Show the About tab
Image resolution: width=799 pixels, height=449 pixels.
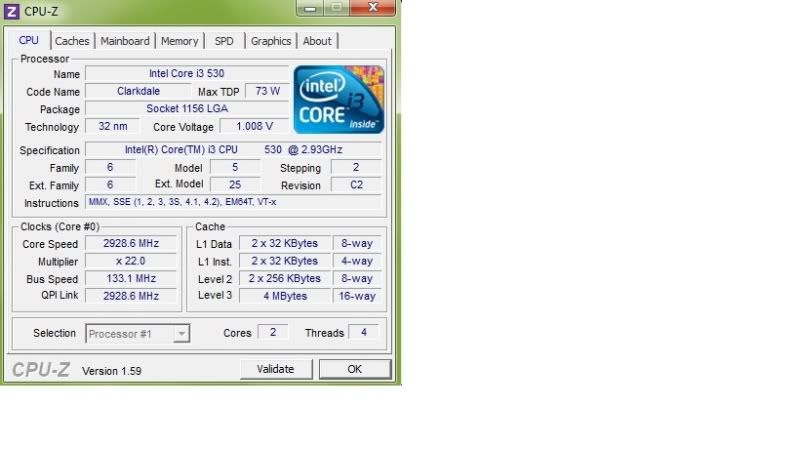[317, 41]
